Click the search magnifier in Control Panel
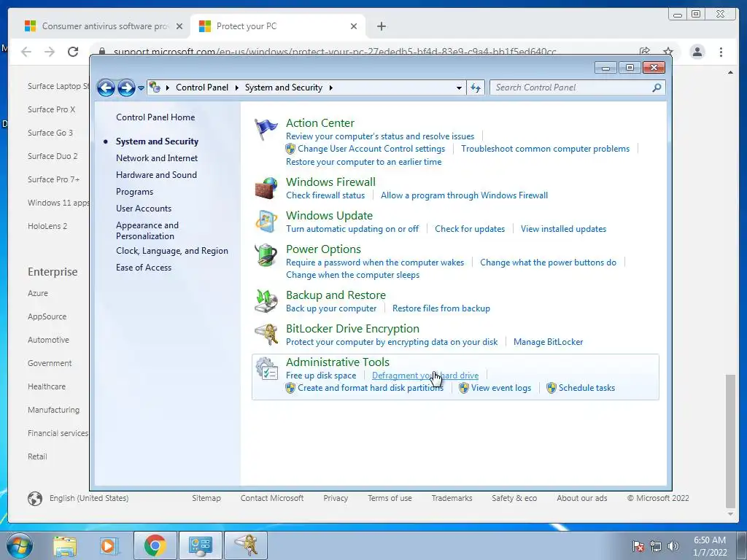 click(x=657, y=87)
